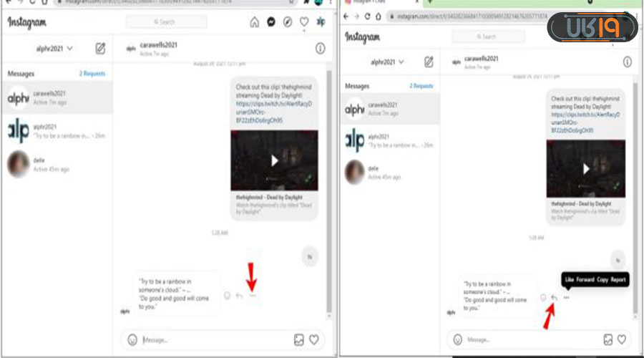Expand alphr2021 account switcher in left window
This screenshot has width=644, height=358.
click(x=55, y=49)
